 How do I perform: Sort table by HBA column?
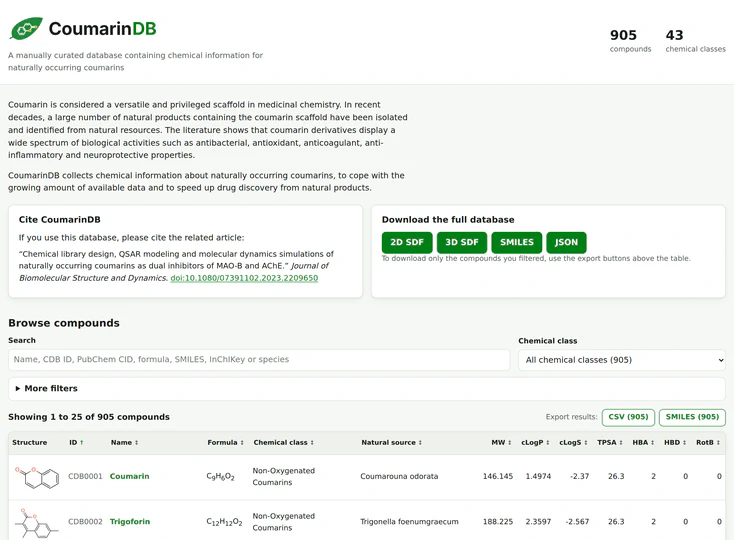pyautogui.click(x=643, y=442)
